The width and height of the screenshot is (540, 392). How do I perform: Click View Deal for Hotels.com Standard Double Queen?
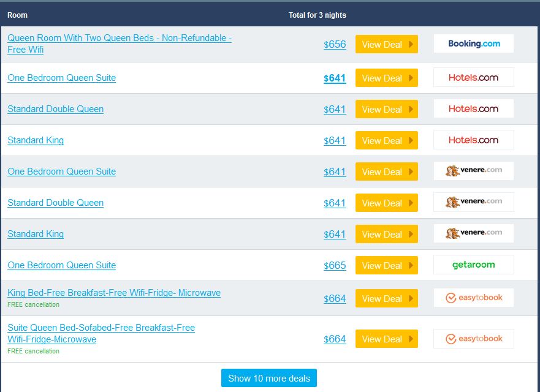click(x=386, y=109)
